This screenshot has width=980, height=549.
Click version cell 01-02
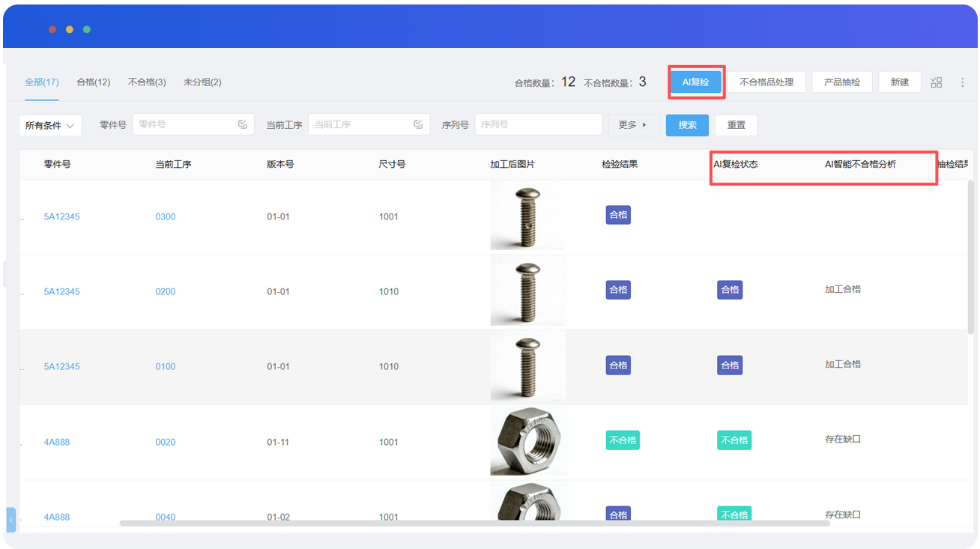[278, 517]
